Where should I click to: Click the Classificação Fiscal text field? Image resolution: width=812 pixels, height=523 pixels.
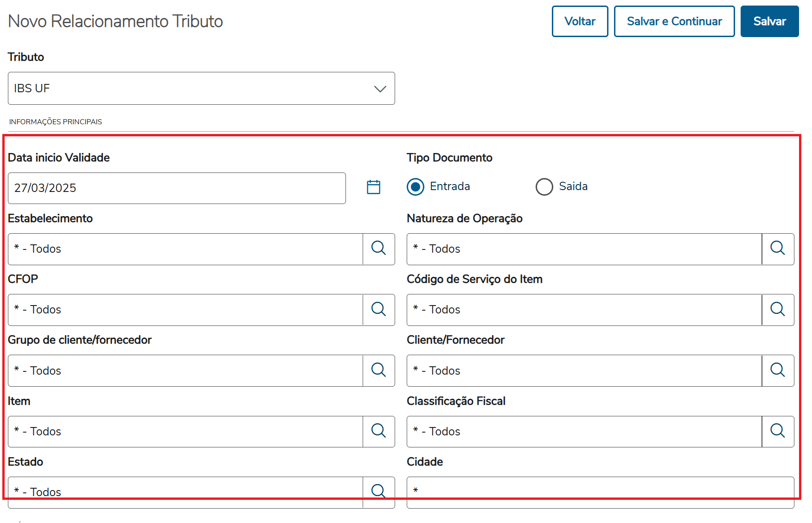pos(584,432)
